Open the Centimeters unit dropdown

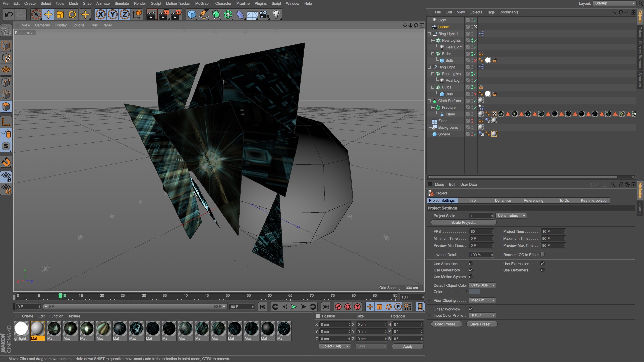point(511,216)
